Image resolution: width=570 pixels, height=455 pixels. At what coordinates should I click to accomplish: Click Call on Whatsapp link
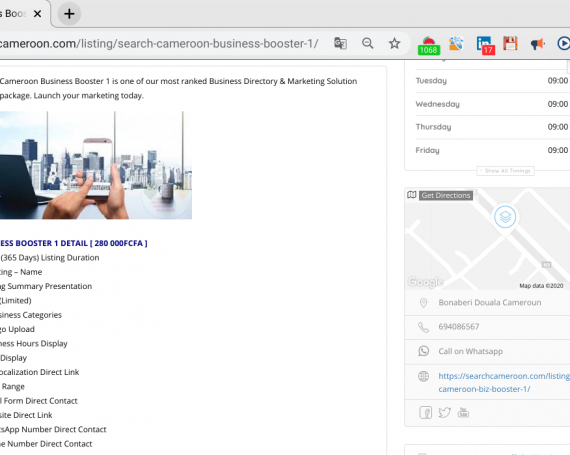pos(470,351)
